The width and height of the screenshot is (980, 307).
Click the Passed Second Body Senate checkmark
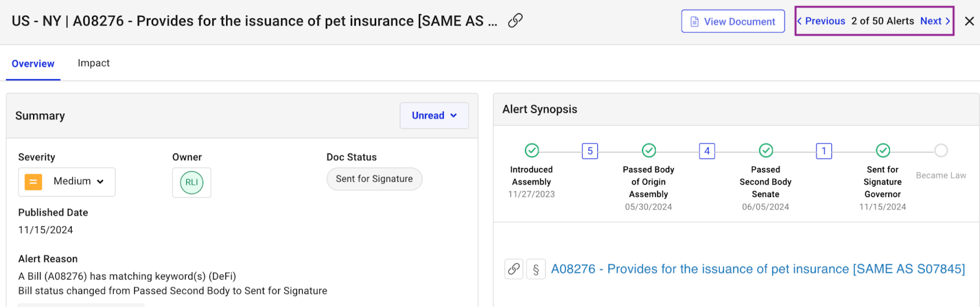pos(766,150)
